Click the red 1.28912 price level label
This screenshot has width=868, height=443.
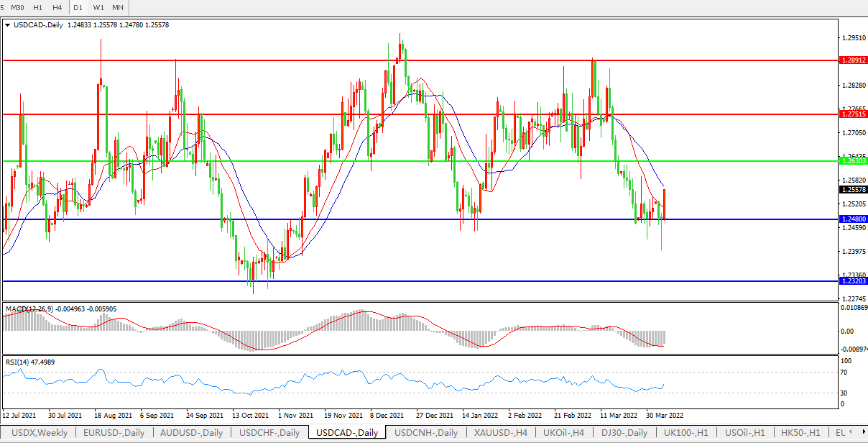pyautogui.click(x=854, y=61)
